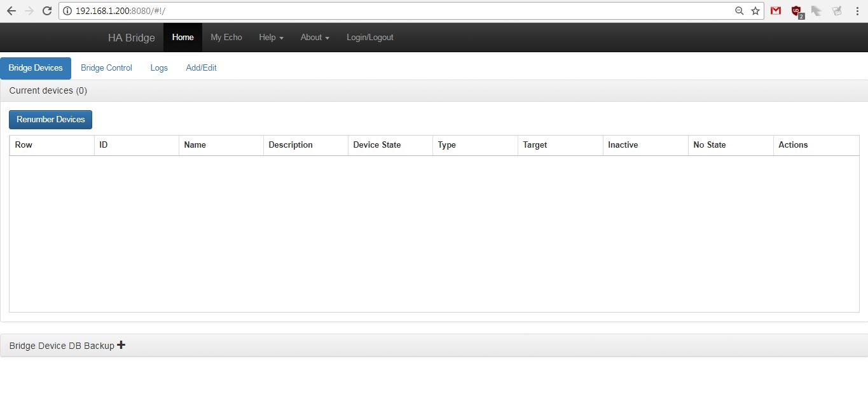Open the Logs tab
The image size is (868, 403).
click(x=159, y=68)
